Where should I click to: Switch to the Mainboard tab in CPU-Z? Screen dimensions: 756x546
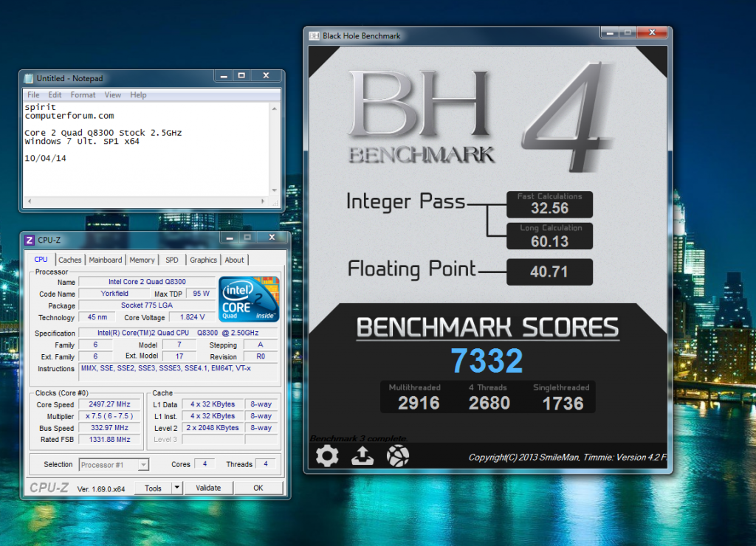pyautogui.click(x=105, y=260)
